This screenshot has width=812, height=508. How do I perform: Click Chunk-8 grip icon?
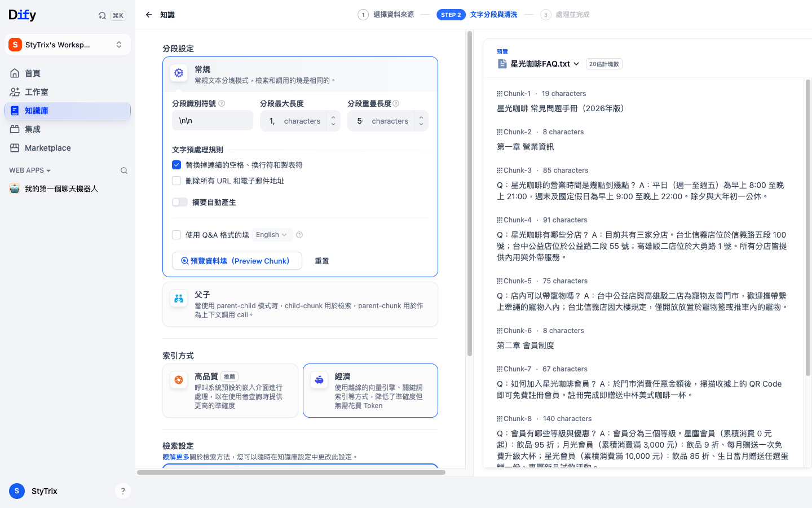[x=500, y=419]
